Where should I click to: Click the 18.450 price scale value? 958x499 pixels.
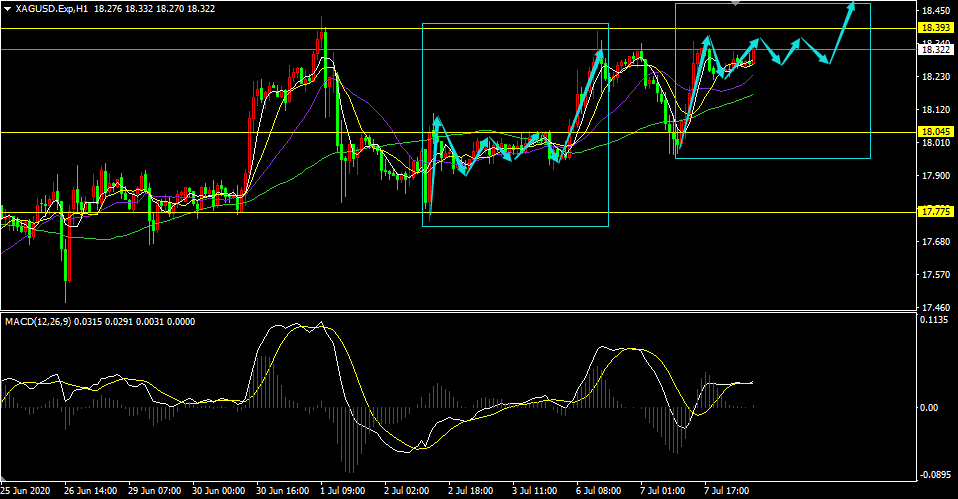pos(935,11)
